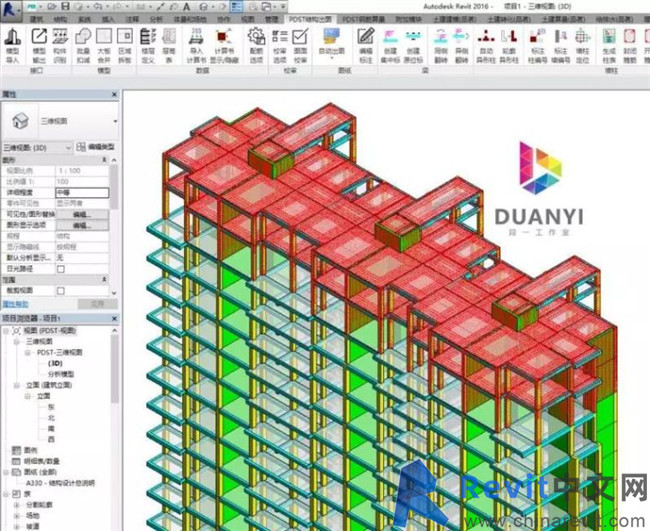Screen dimensions: 650x531
Task: Click the 墙柱定位 wall column positioning icon
Action: click(x=582, y=36)
